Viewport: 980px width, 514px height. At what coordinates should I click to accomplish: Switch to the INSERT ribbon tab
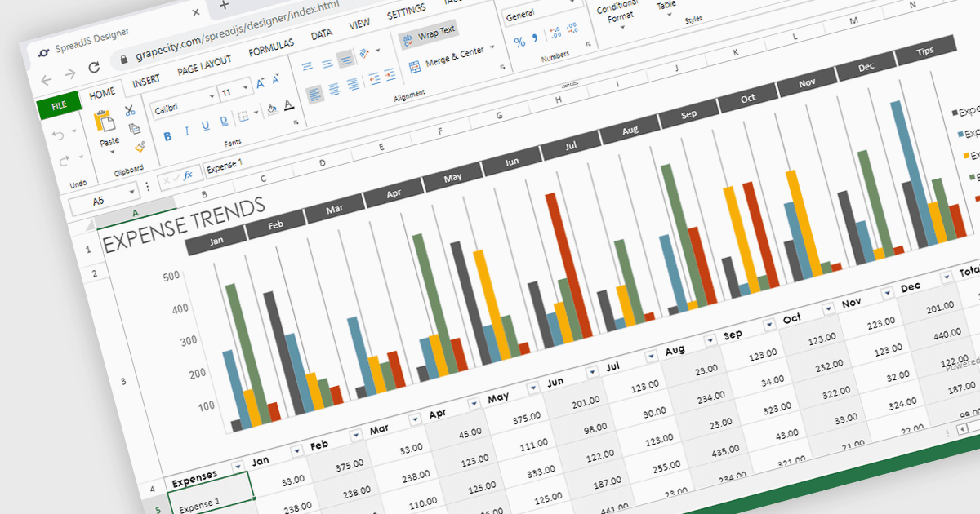146,81
